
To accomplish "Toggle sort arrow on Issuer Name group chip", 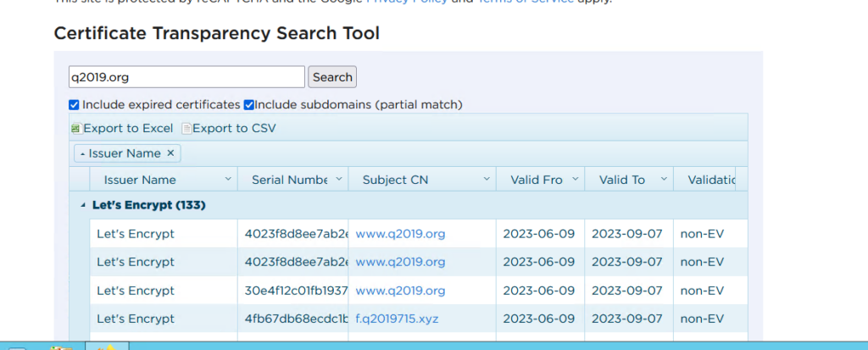I will coord(82,154).
